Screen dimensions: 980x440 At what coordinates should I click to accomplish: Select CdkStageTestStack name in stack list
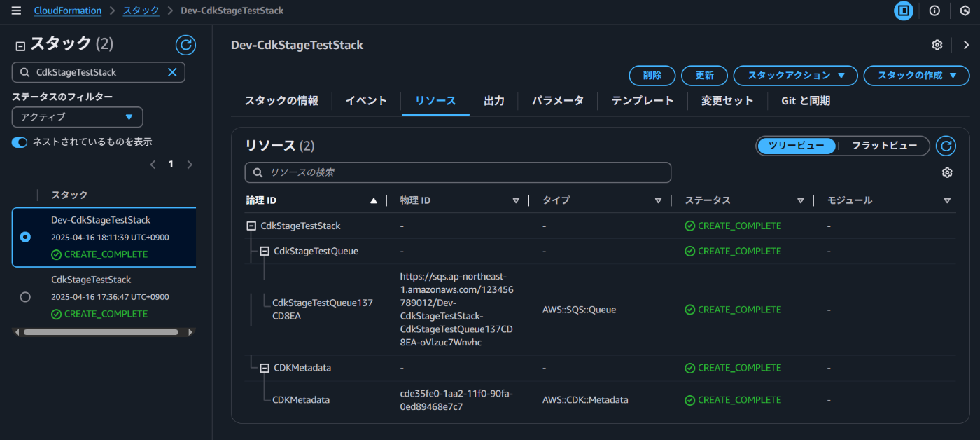(x=91, y=280)
